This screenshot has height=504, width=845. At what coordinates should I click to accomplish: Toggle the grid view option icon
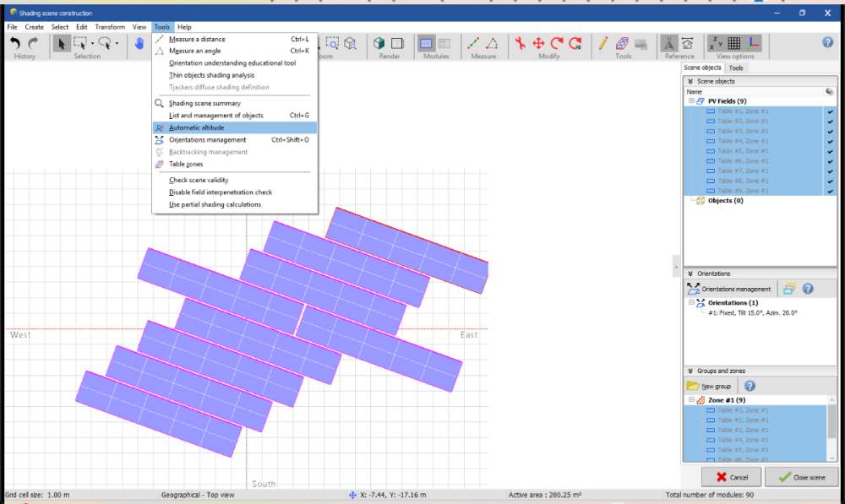[734, 44]
